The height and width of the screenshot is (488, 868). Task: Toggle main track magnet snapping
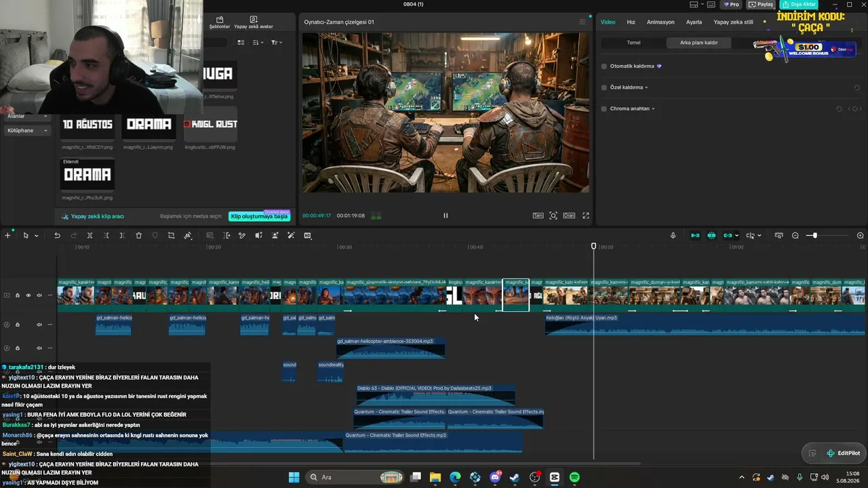(695, 236)
